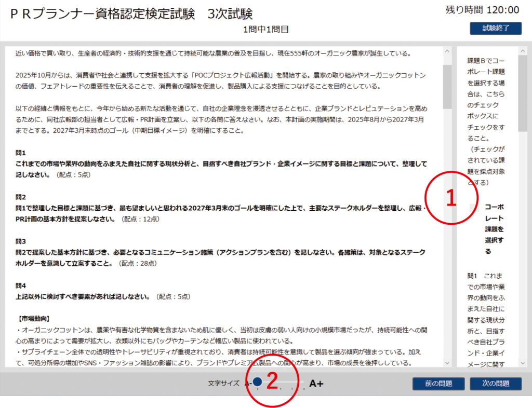Click the 問1 heading in question text

point(21,153)
